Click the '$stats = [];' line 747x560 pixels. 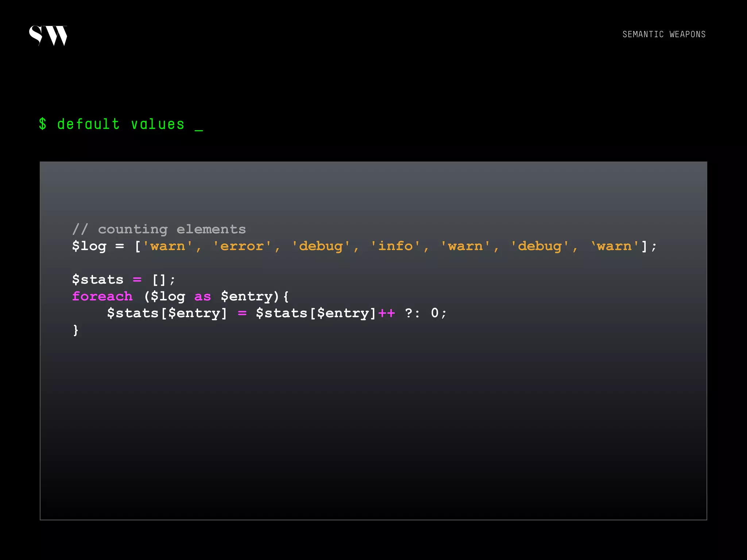tap(124, 280)
